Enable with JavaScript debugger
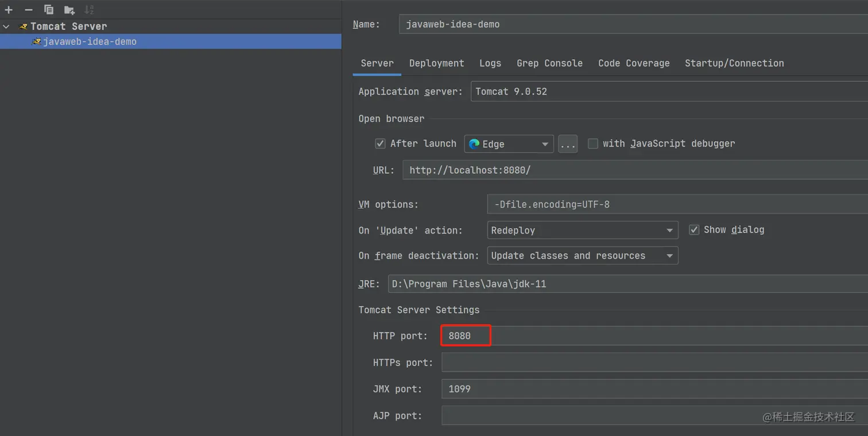The image size is (868, 436). point(593,143)
